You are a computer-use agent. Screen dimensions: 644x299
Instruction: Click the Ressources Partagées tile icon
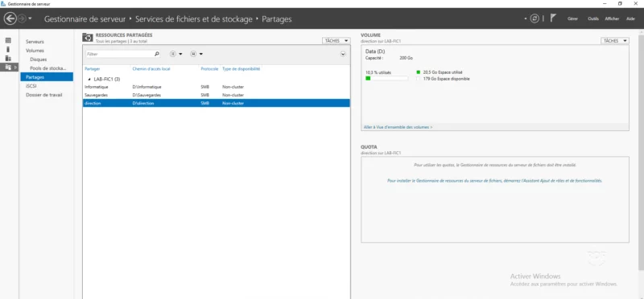[88, 38]
